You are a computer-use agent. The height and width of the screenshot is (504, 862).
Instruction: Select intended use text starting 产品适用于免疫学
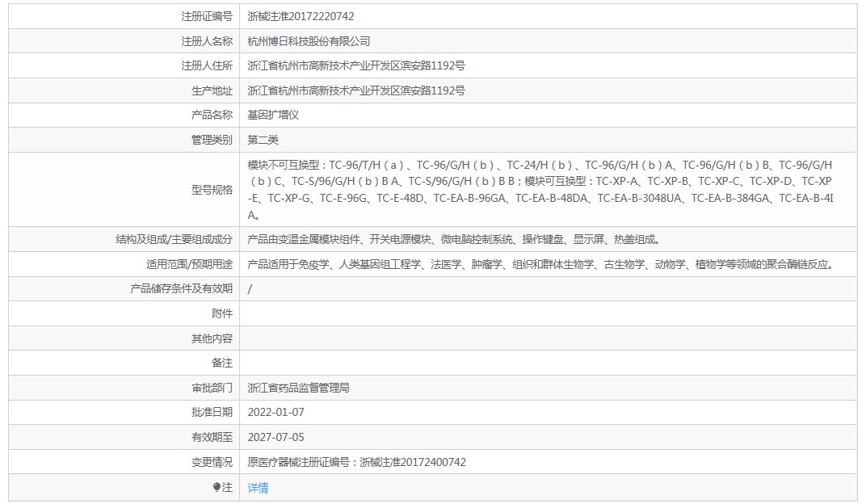coord(541,264)
